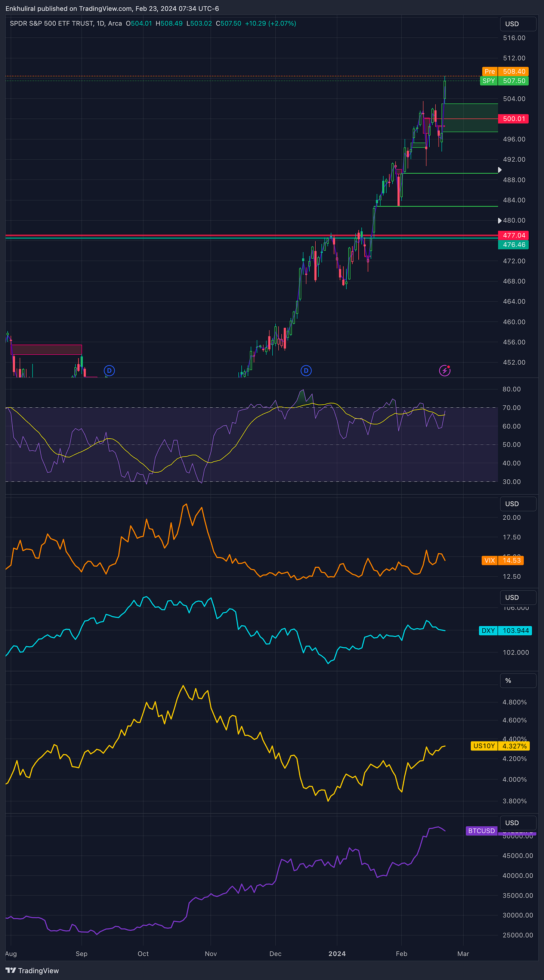This screenshot has width=544, height=980.
Task: Click the 17.50 label on the VIX axis
Action: (511, 537)
